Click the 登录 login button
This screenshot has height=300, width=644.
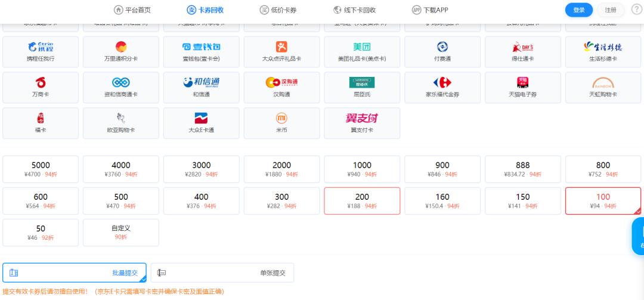tap(578, 10)
